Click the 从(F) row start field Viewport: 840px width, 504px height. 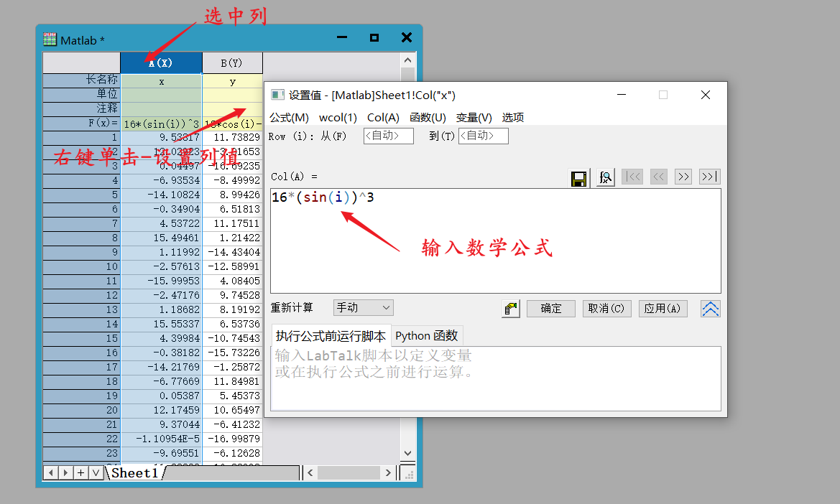[389, 136]
